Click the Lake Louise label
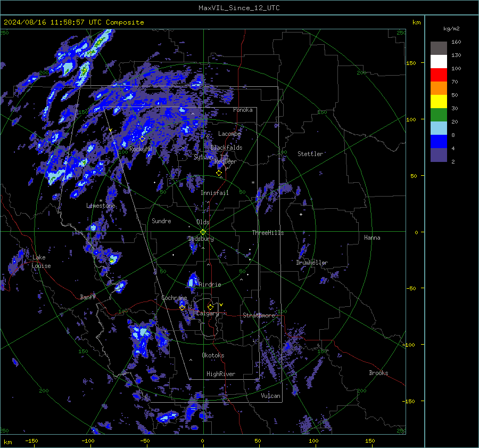 pos(41,262)
